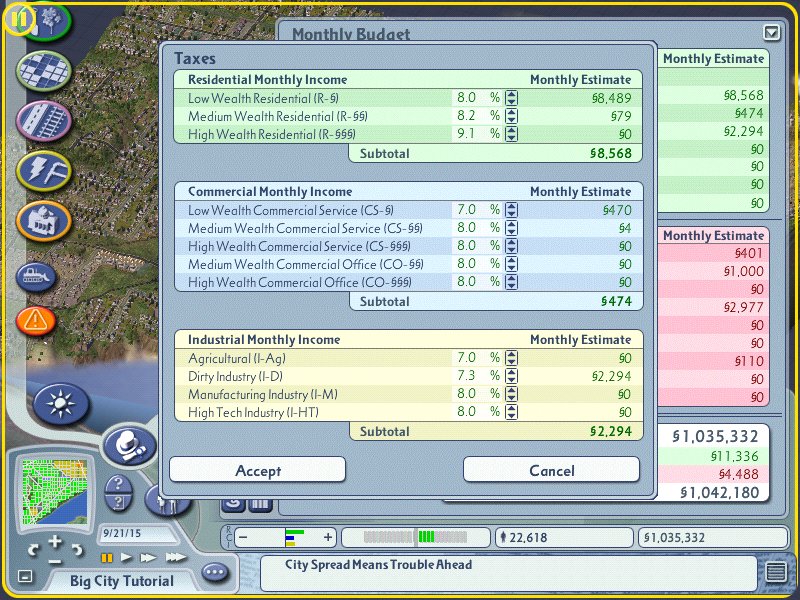Image resolution: width=800 pixels, height=600 pixels.
Task: Open the utilities tools menu
Action: click(44, 170)
